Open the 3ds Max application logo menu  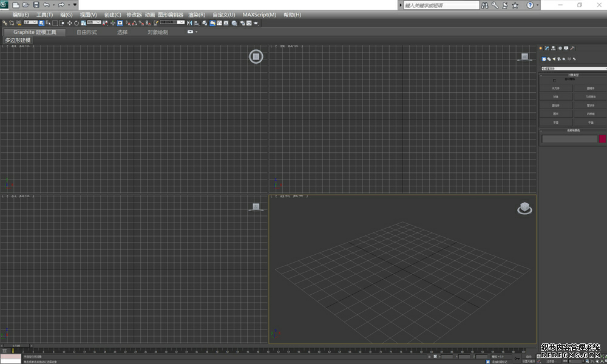tap(4, 5)
